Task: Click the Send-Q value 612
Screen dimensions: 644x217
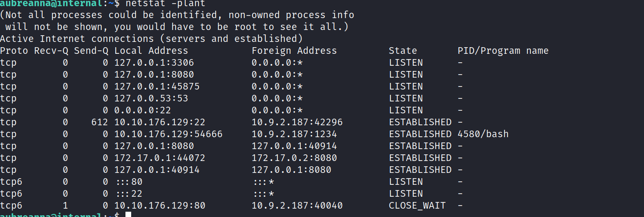Action: 99,122
